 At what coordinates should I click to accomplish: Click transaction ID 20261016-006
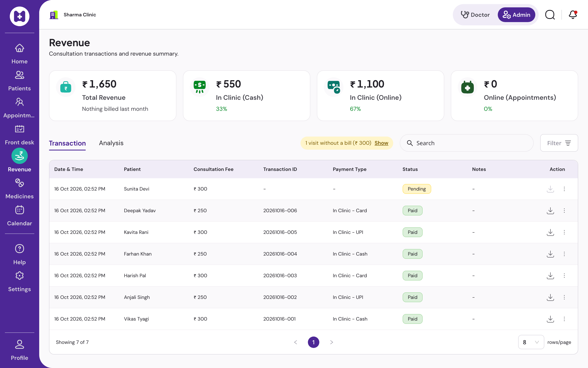(x=280, y=211)
